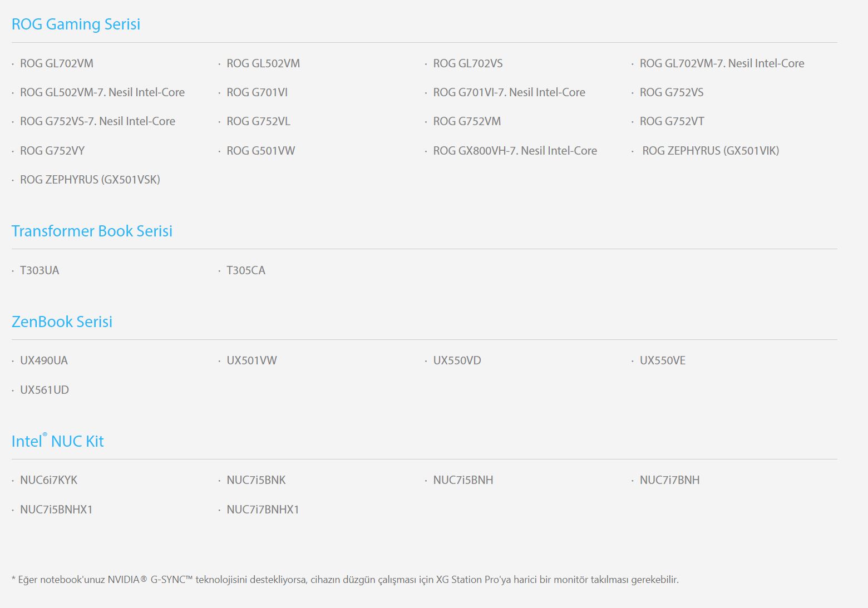Viewport: 868px width, 608px height.
Task: Click the ROG G752VS entry
Action: tap(672, 92)
